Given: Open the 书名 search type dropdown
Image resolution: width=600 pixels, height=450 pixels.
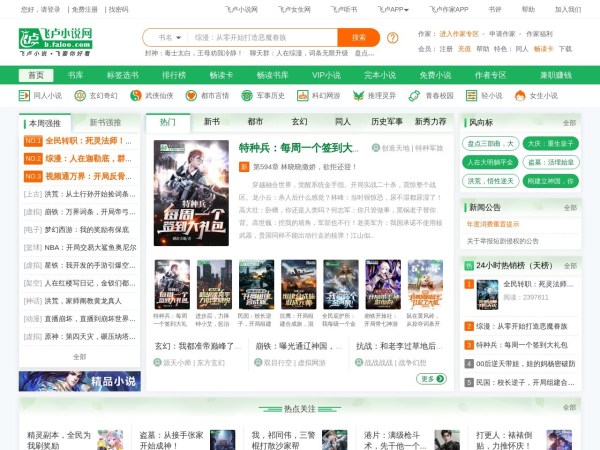Looking at the screenshot, I should (168, 36).
